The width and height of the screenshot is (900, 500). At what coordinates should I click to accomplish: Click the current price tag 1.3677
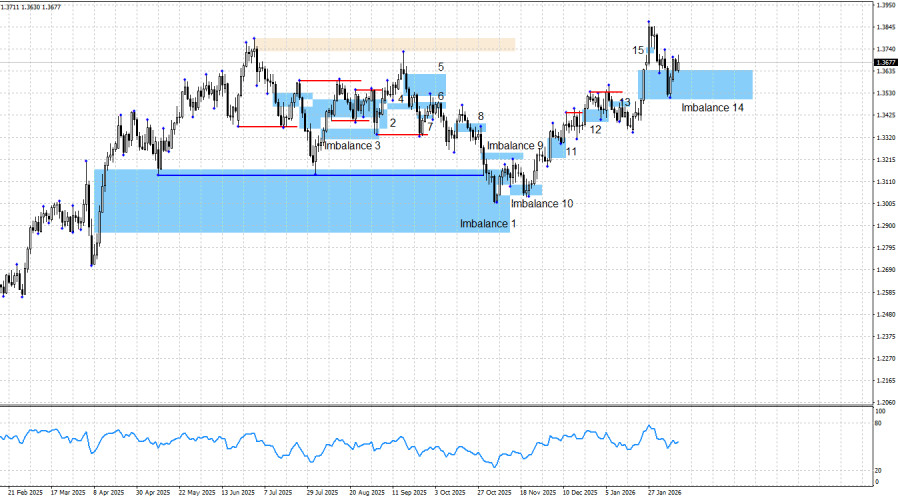tap(884, 62)
